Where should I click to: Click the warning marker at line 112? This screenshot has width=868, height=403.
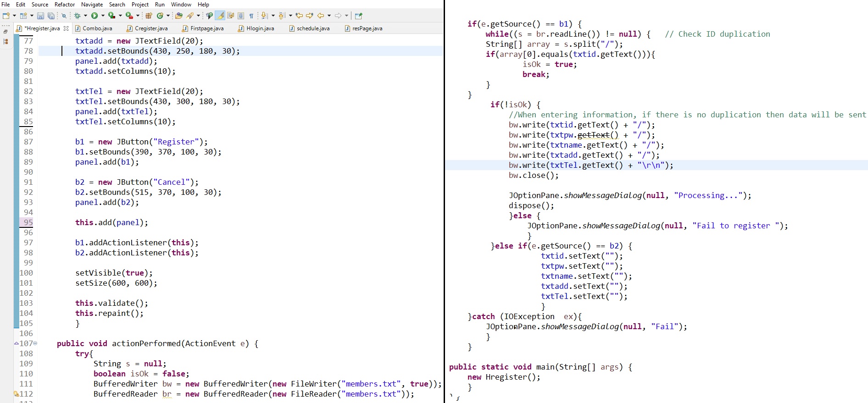(16, 394)
